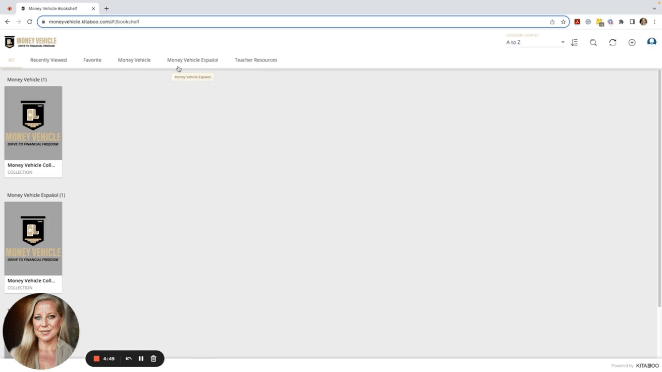Image resolution: width=662 pixels, height=372 pixels.
Task: Click the refresh bookshelf icon
Action: tap(613, 43)
